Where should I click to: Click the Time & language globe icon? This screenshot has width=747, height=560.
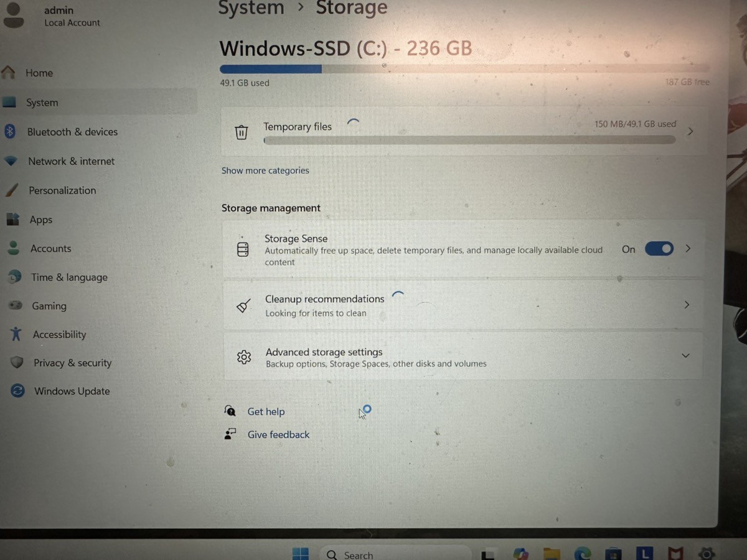coord(14,277)
